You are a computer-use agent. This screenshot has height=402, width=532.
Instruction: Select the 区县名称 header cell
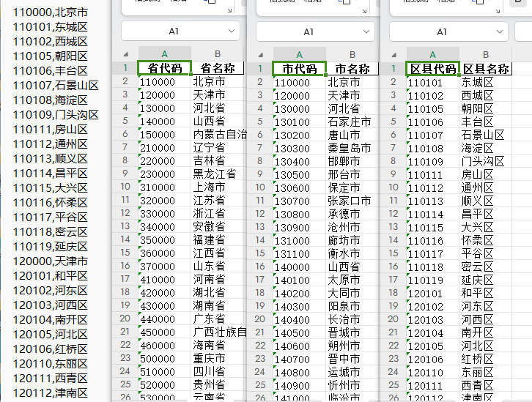coord(486,69)
